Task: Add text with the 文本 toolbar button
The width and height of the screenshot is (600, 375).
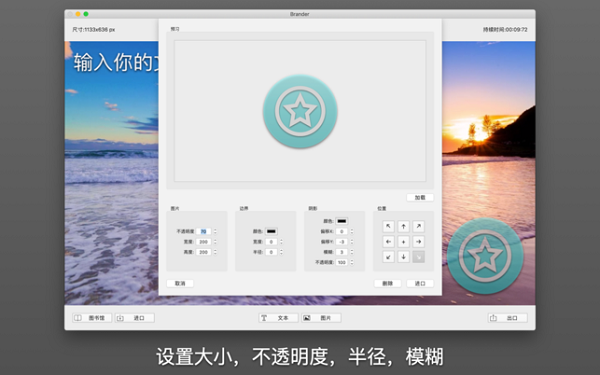Action: tap(278, 318)
